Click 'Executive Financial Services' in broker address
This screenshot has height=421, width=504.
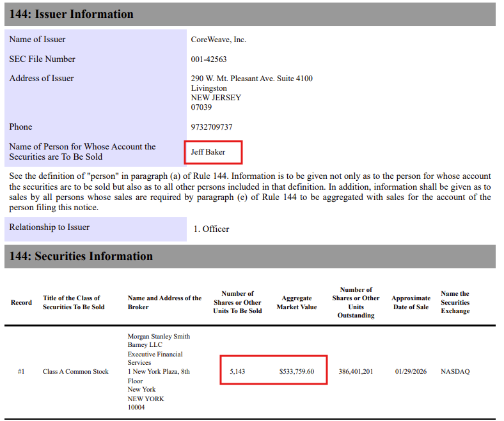155,358
